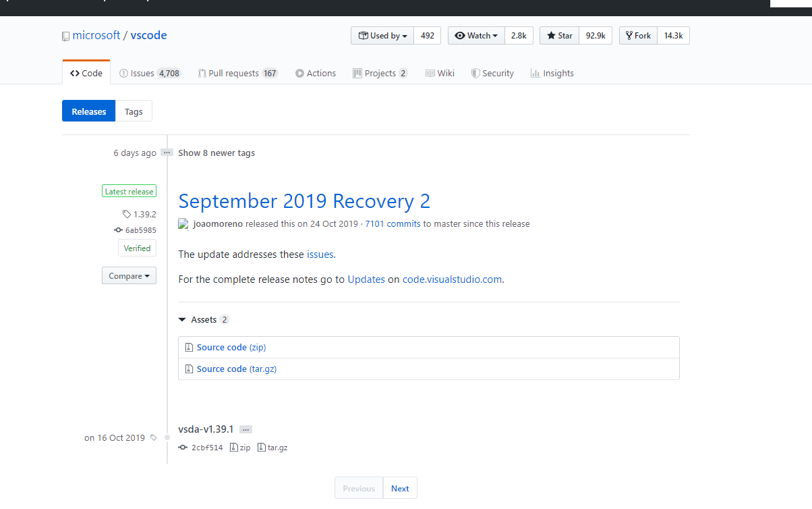Click the tag icon beside 16 Oct 2019
Viewport: 812px width, 509px height.
click(153, 437)
